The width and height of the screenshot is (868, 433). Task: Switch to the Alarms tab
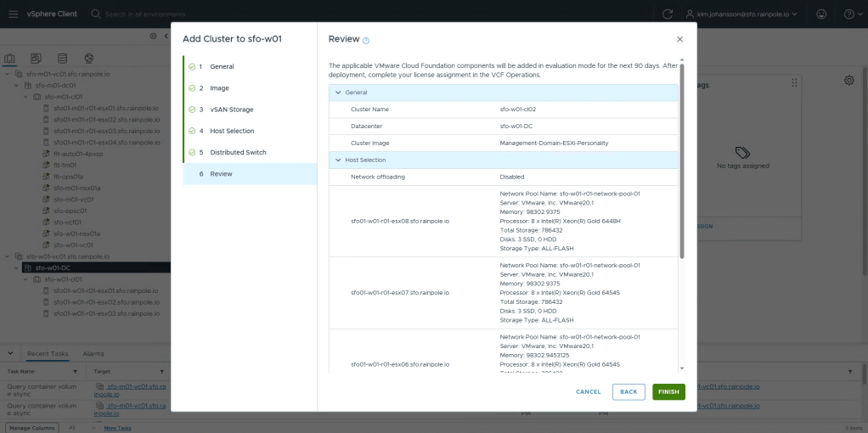tap(93, 353)
